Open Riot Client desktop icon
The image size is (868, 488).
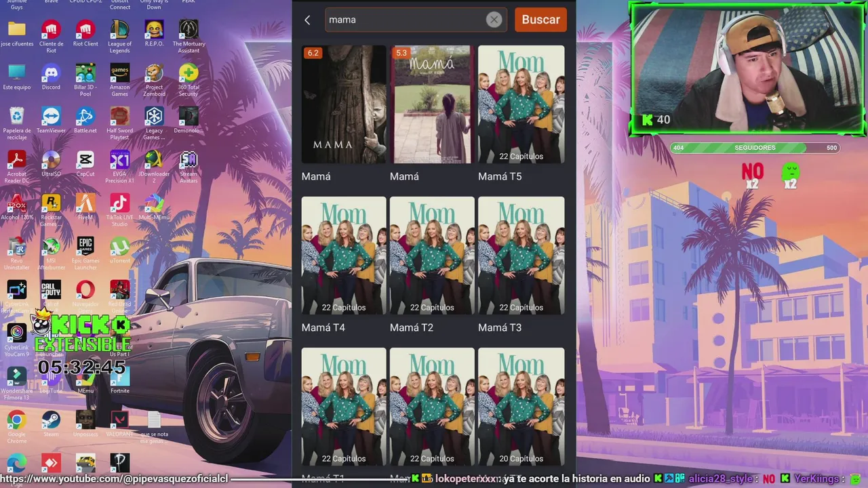pyautogui.click(x=85, y=34)
